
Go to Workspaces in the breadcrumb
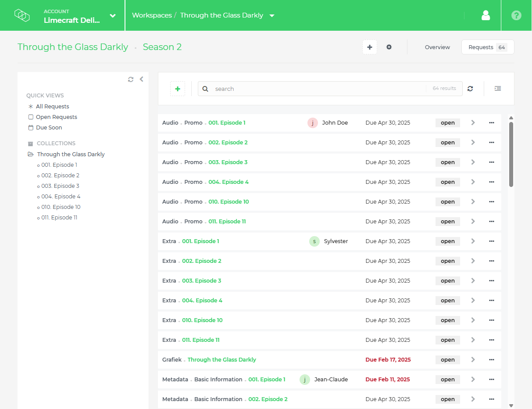point(152,15)
